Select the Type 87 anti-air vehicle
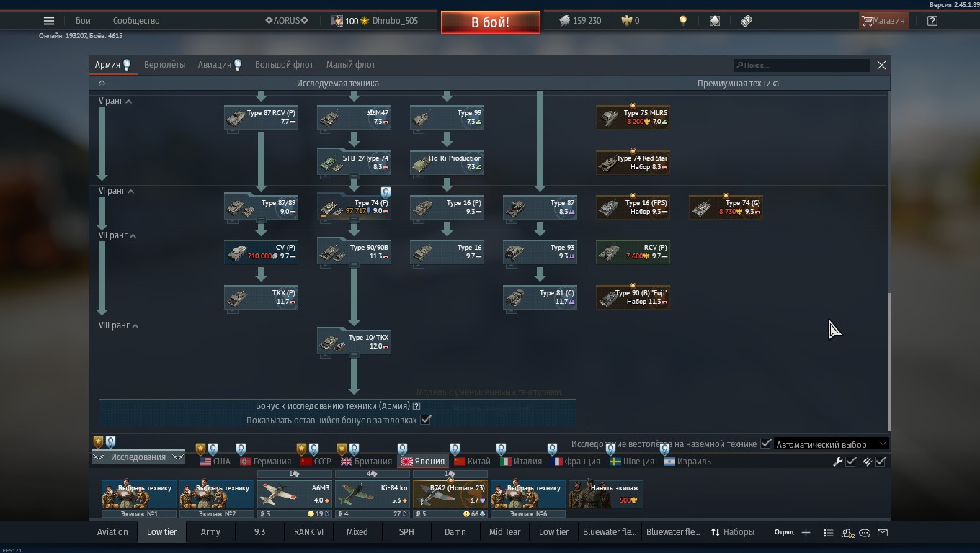The width and height of the screenshot is (980, 553). (540, 208)
